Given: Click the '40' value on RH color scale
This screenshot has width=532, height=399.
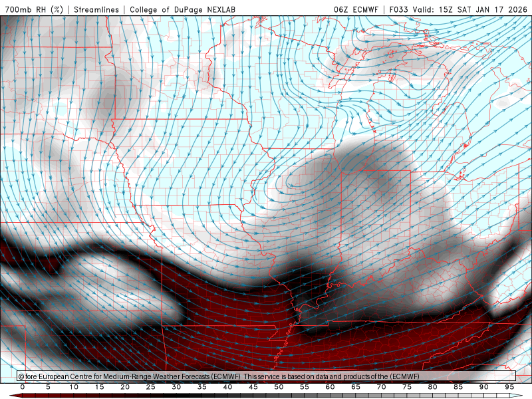Looking at the screenshot, I should click(227, 387).
